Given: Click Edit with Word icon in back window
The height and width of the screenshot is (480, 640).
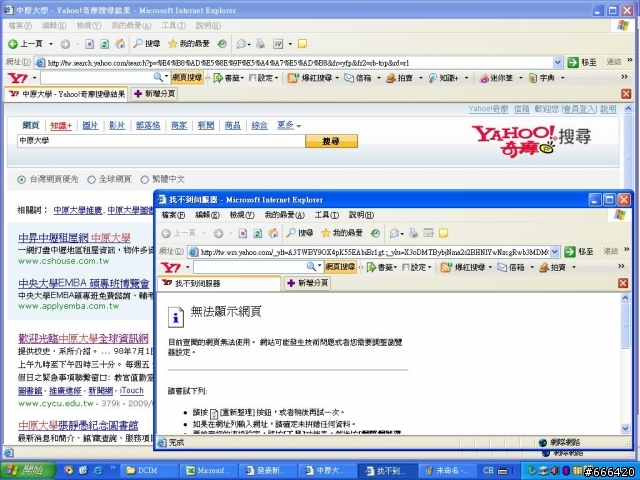Looking at the screenshot, I should pyautogui.click(x=278, y=44).
